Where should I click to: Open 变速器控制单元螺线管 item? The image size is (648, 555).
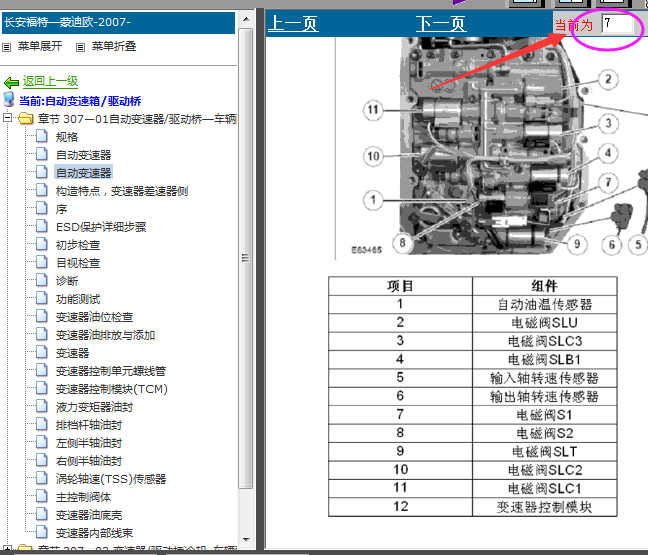coord(111,371)
